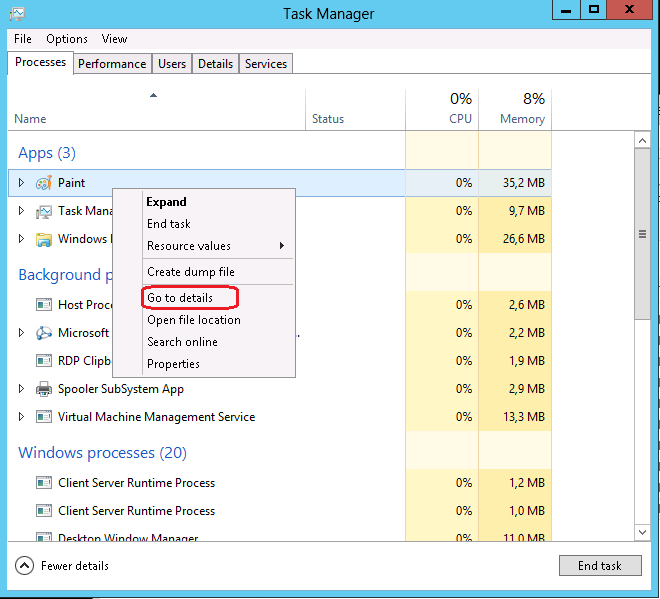This screenshot has width=660, height=599.
Task: Click the Windows Explorer folder icon
Action: 44,239
